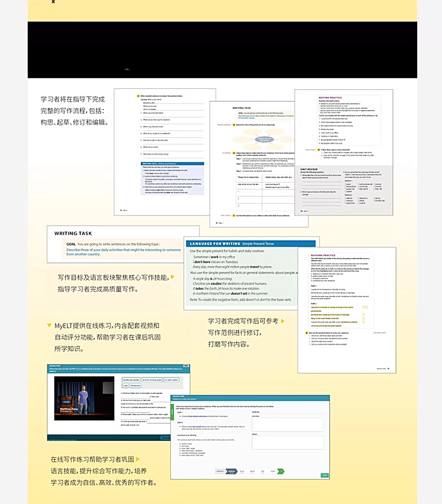This screenshot has width=442, height=504.
Task: Open the 'Language for Writing' Simple Present Tense card
Action: (241, 273)
